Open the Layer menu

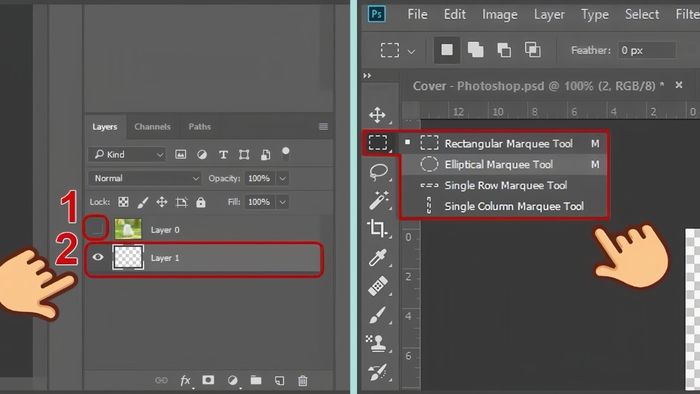549,15
